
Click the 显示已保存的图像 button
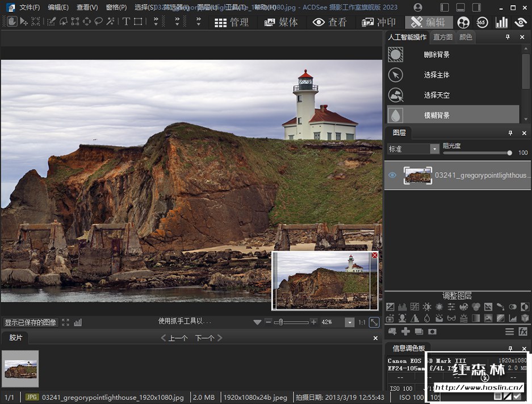click(x=31, y=322)
